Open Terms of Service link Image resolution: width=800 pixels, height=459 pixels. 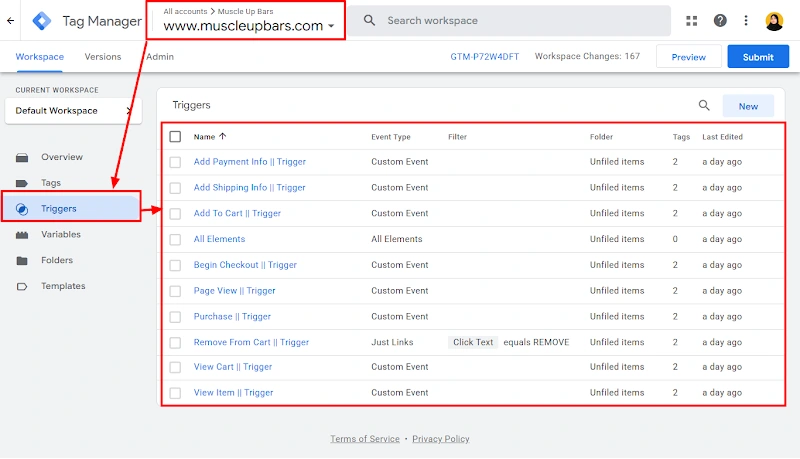(x=365, y=439)
